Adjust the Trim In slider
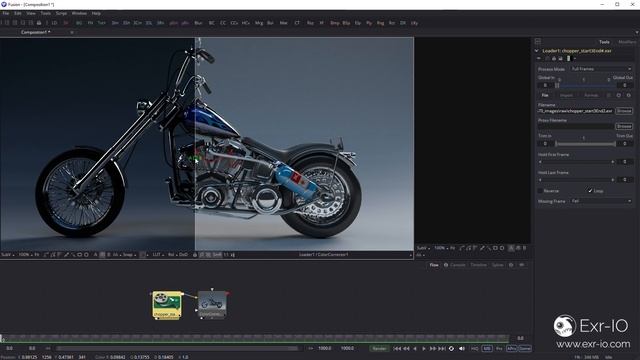This screenshot has height=360, width=640. tap(585, 144)
